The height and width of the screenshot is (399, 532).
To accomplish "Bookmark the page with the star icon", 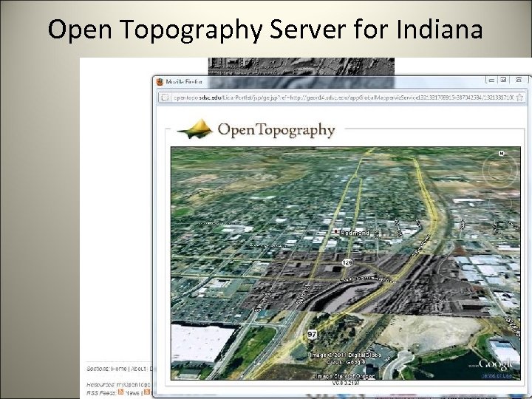I will click(x=519, y=98).
